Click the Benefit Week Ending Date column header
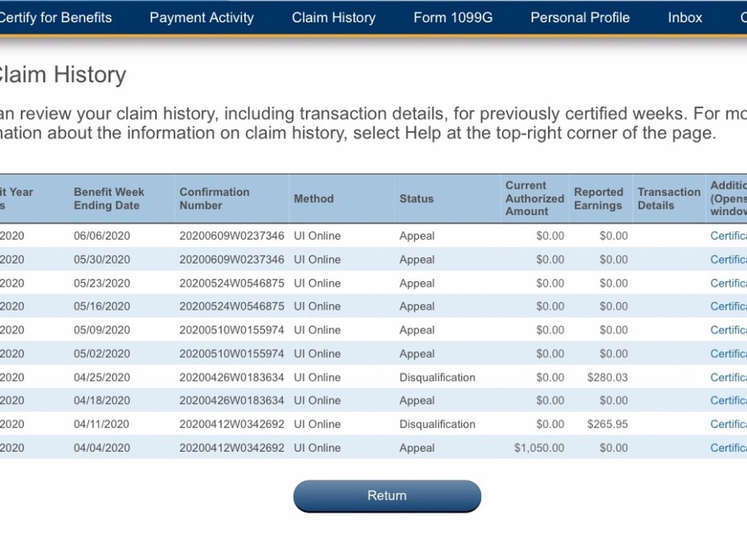 tap(109, 198)
